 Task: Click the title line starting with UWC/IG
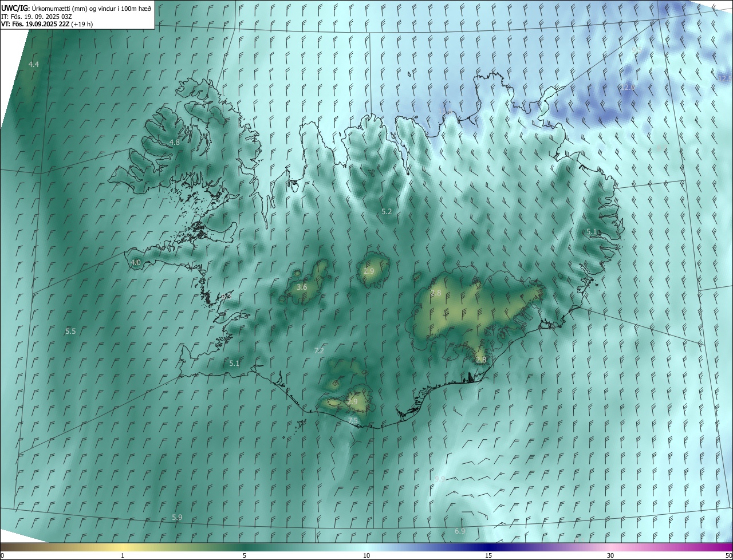pos(76,8)
